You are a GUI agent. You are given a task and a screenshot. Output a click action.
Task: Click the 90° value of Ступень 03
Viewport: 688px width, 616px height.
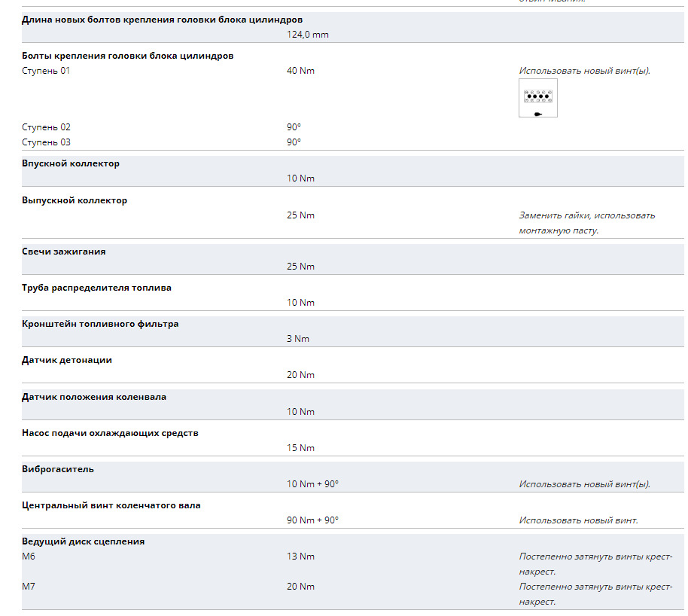click(294, 142)
